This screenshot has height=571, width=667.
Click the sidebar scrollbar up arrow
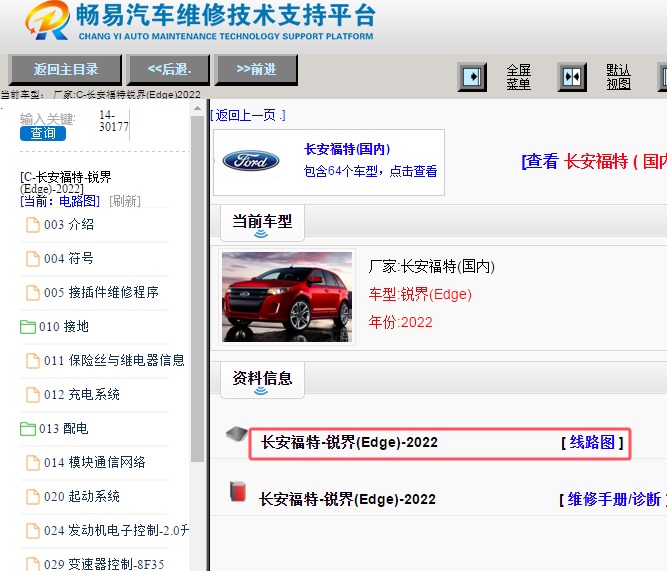click(x=197, y=108)
